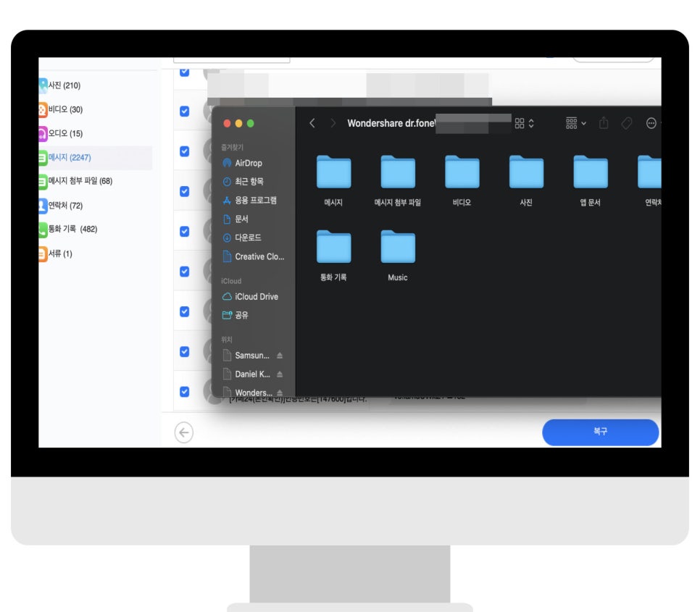Eject the Daniel K... volume
Image resolution: width=700 pixels, height=612 pixels.
[x=280, y=374]
